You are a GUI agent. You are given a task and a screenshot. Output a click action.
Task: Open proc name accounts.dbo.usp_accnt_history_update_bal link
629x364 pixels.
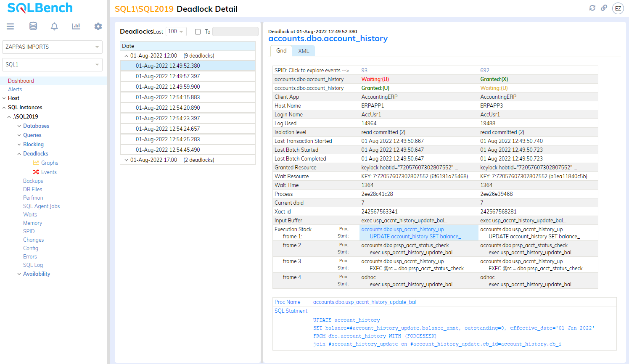(365, 302)
